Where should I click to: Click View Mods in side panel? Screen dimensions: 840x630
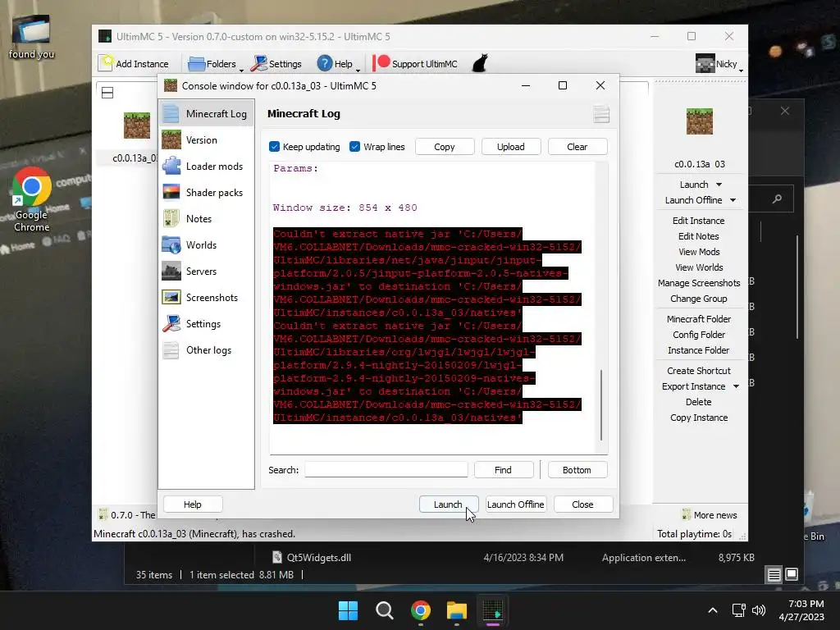(x=699, y=251)
